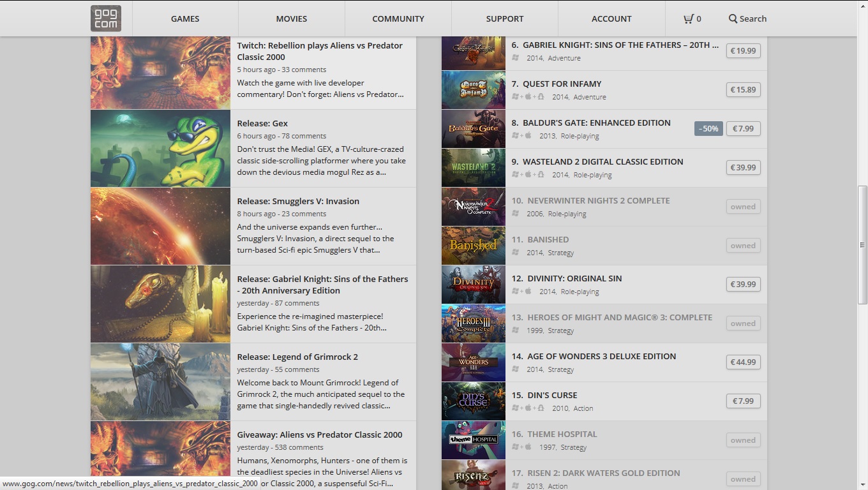Screen dimensions: 868x490
Task: Click €39.99 price for Divinity: Original Sin
Action: [743, 285]
